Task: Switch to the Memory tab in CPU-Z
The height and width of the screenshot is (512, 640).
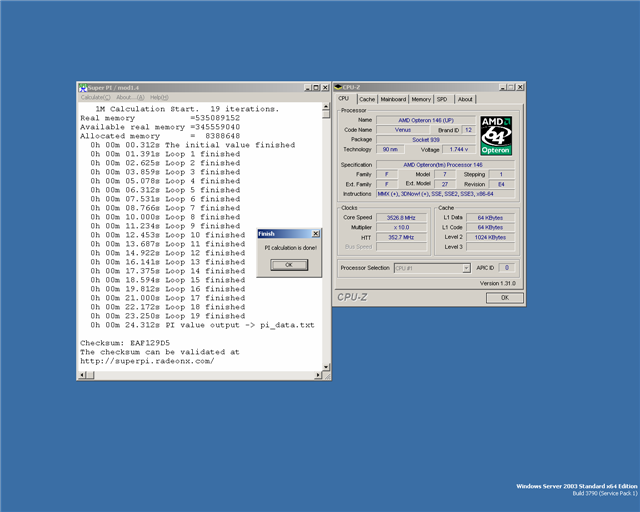Action: click(421, 99)
